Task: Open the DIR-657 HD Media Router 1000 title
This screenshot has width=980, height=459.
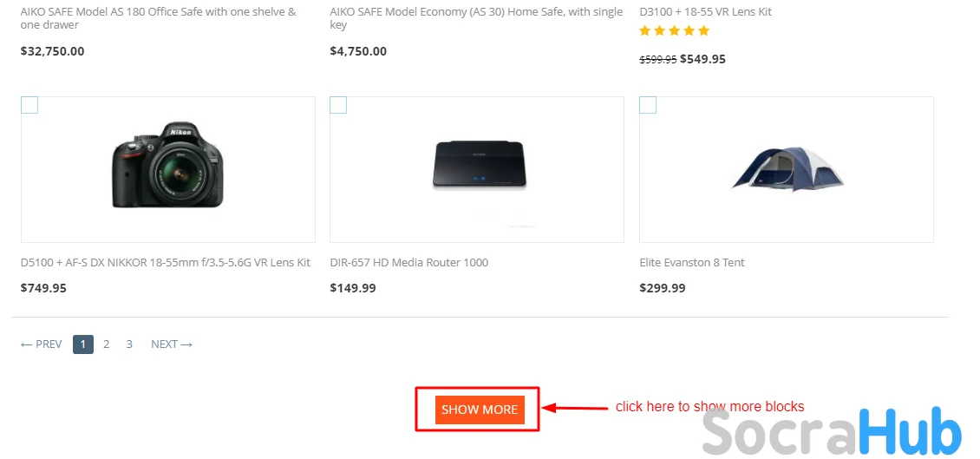Action: [409, 263]
